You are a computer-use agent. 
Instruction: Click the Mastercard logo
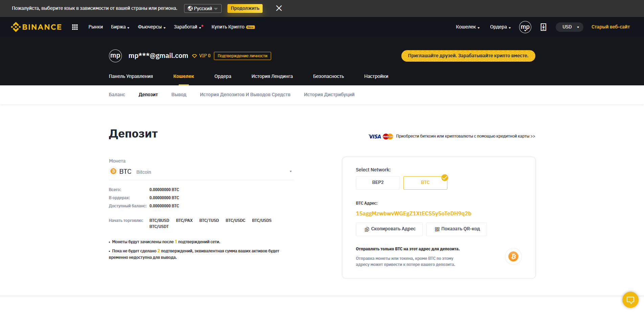pyautogui.click(x=388, y=137)
